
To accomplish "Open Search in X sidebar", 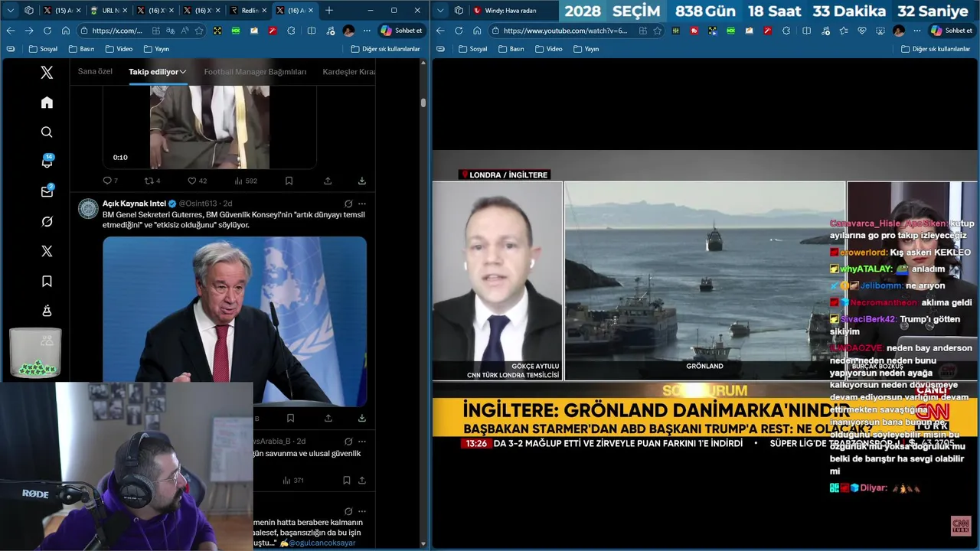I will [47, 132].
